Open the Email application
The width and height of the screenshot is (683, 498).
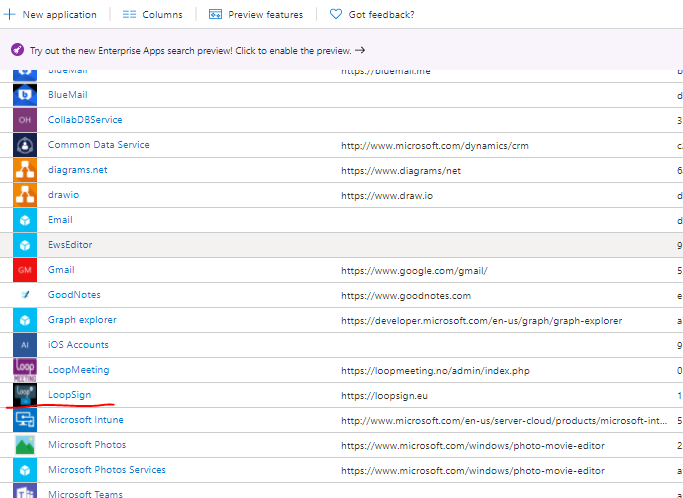pos(60,220)
